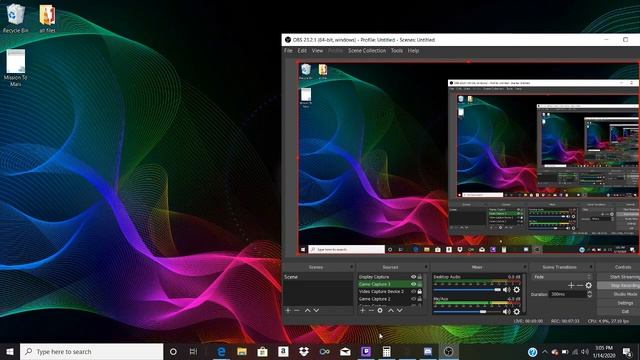Show hidden system tray icons chevron
Viewport: 640px width, 360px height.
[x=544, y=351]
